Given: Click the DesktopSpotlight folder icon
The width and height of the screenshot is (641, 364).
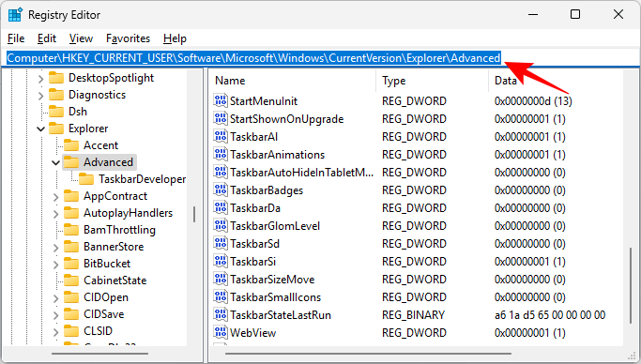Looking at the screenshot, I should 56,78.
